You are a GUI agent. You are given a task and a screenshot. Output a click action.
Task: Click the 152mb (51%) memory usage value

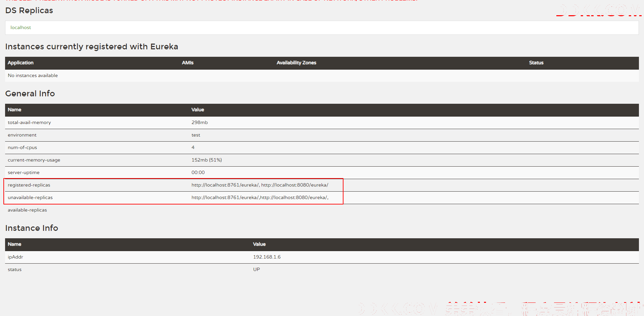tap(206, 160)
